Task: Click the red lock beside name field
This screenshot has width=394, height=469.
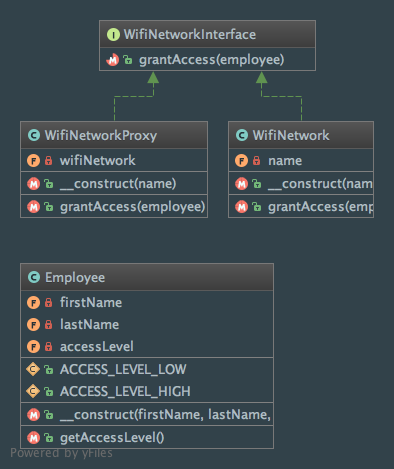Action: [x=256, y=160]
